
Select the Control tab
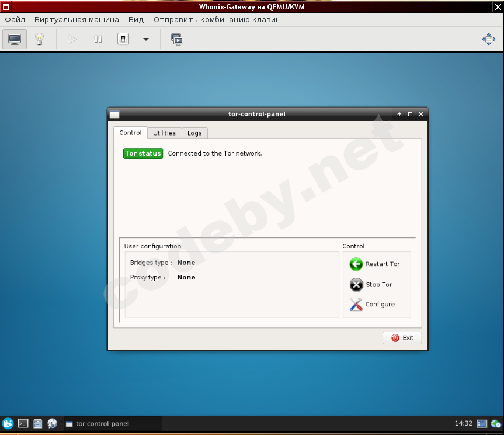point(130,133)
